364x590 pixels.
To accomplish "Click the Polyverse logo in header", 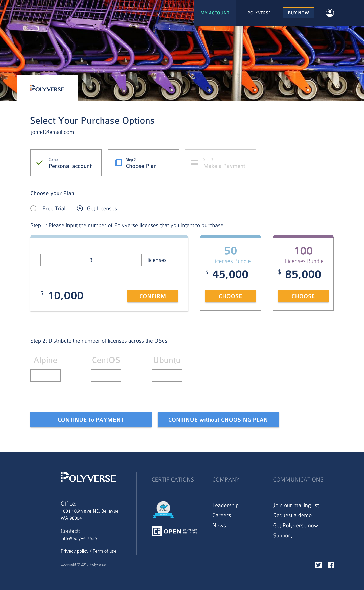I will click(x=47, y=89).
